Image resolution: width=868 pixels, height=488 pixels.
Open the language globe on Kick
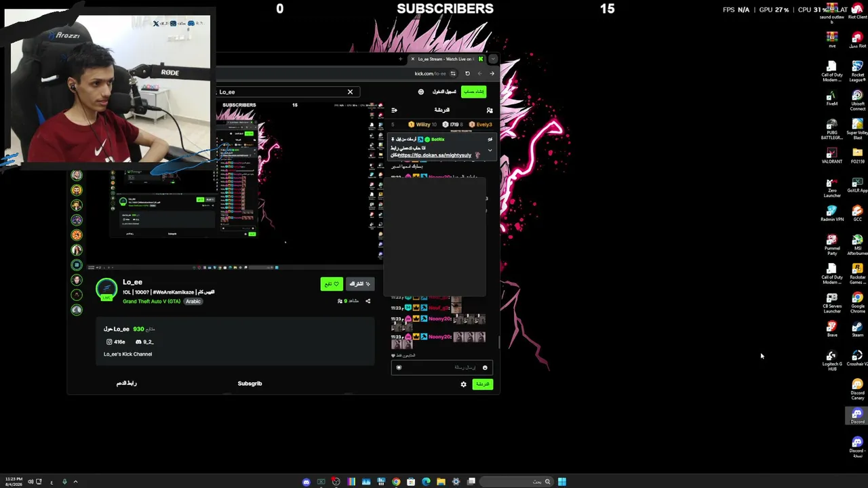point(421,91)
